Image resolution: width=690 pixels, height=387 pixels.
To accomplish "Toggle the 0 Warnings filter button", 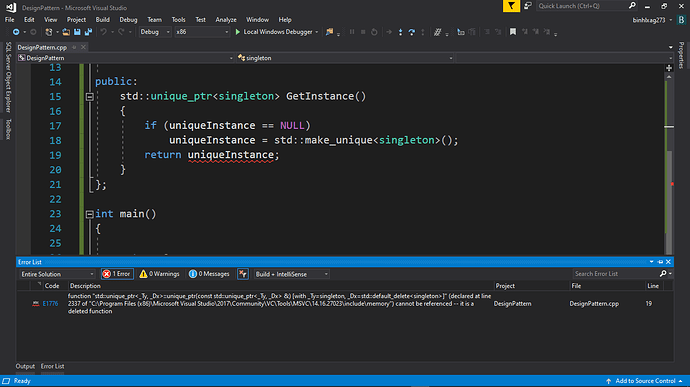I will [x=159, y=274].
